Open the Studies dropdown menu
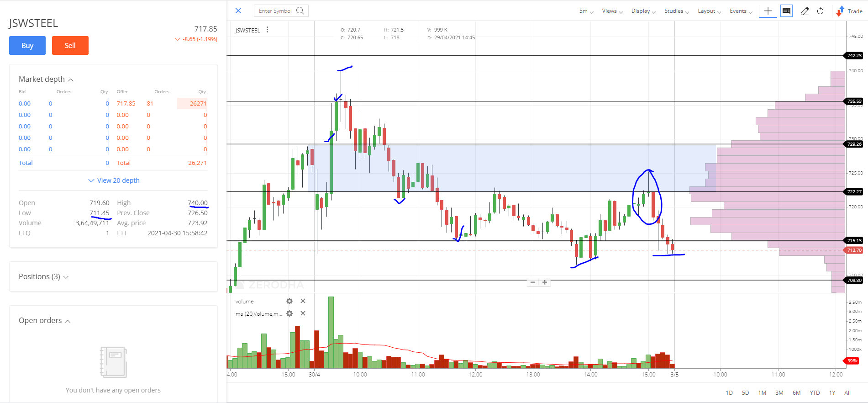 677,11
